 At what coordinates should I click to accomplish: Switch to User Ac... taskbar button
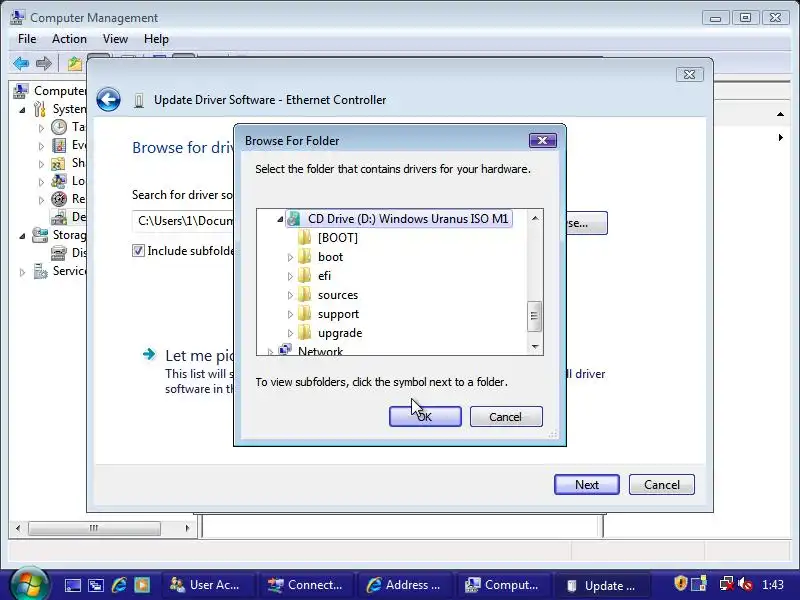(207, 585)
